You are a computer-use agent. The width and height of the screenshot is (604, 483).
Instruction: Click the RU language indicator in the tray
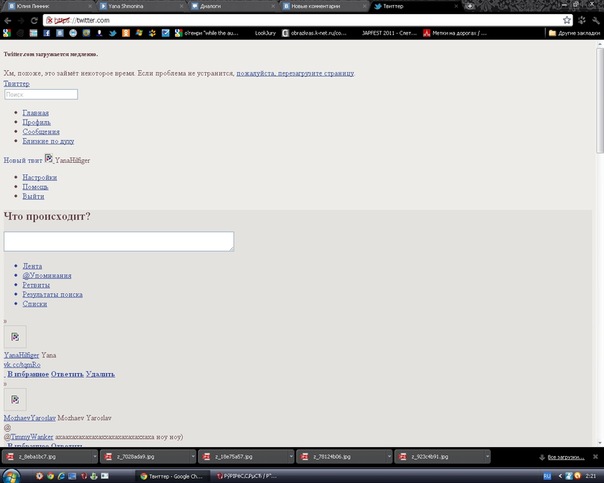547,476
